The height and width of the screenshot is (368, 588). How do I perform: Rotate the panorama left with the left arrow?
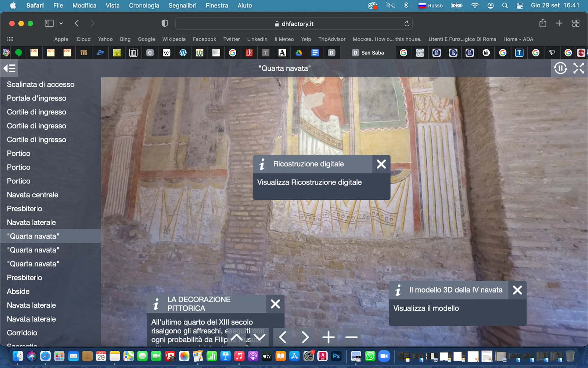283,337
